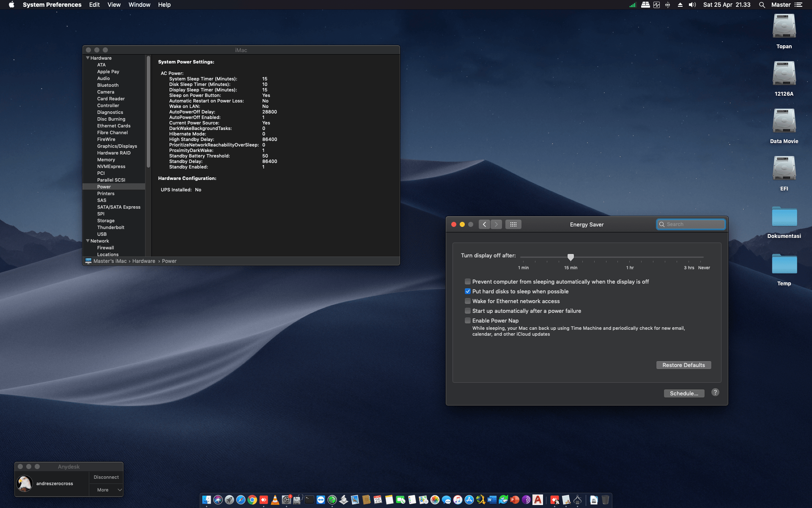Select Storage in iMac sidebar

click(106, 221)
